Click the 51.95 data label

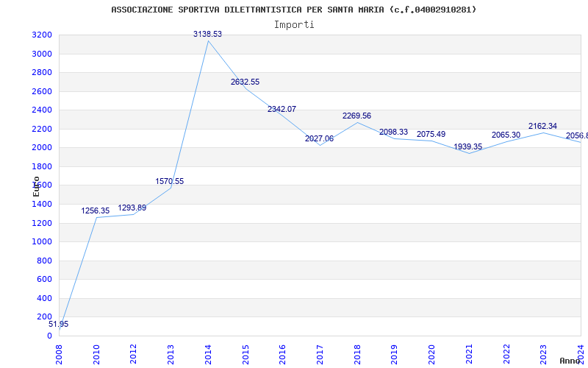[x=59, y=324]
